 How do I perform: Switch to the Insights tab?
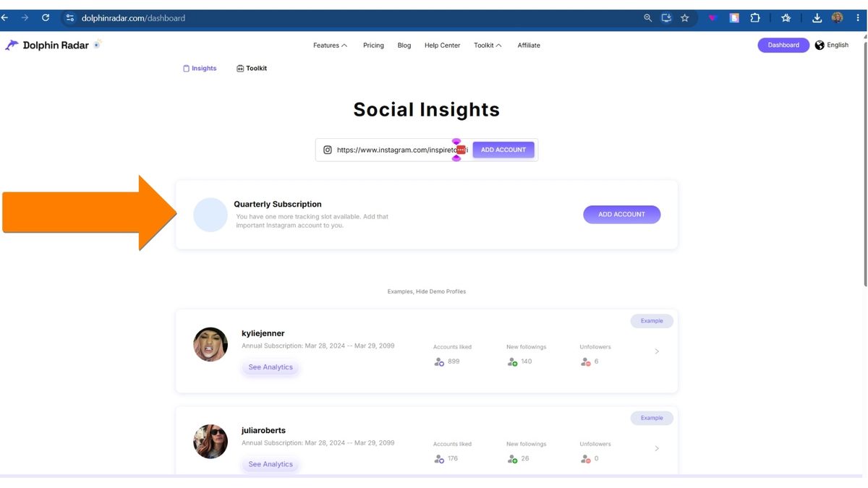point(200,68)
